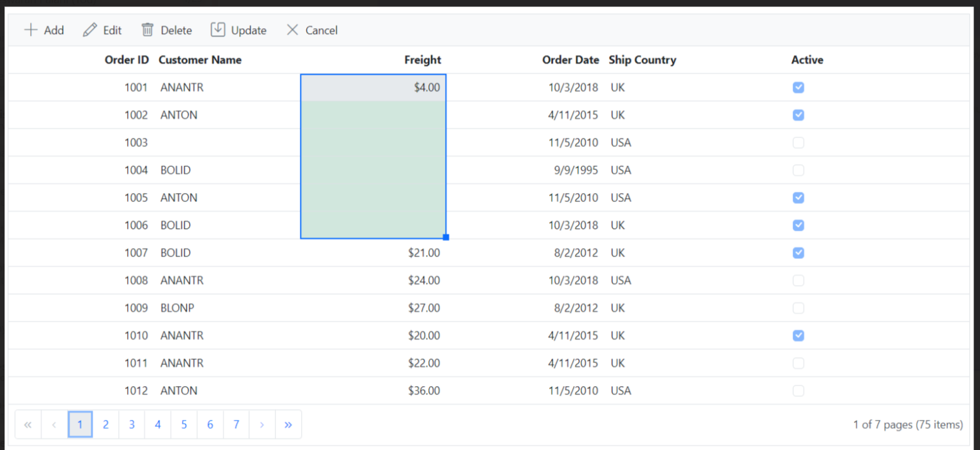Viewport: 980px width, 450px height.
Task: Sort by Freight column header
Action: [x=423, y=60]
